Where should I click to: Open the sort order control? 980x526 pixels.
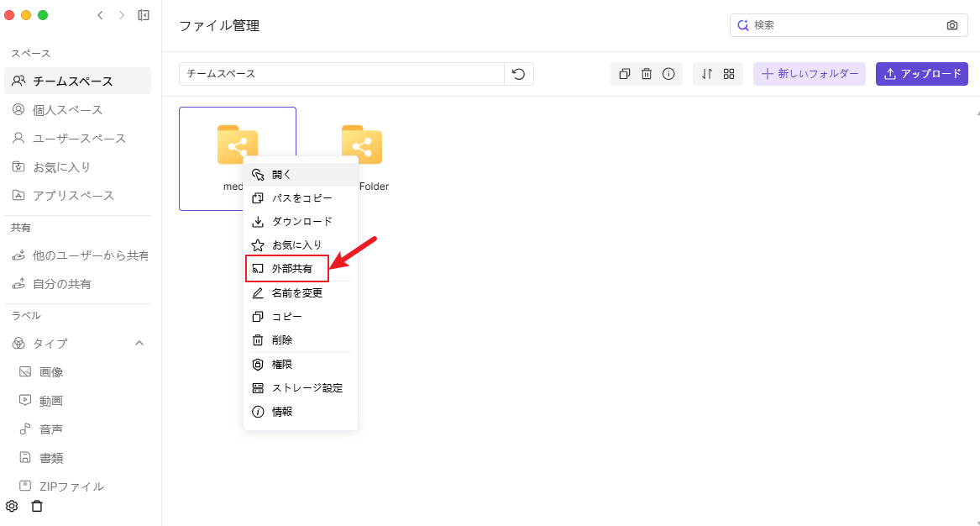coord(707,74)
